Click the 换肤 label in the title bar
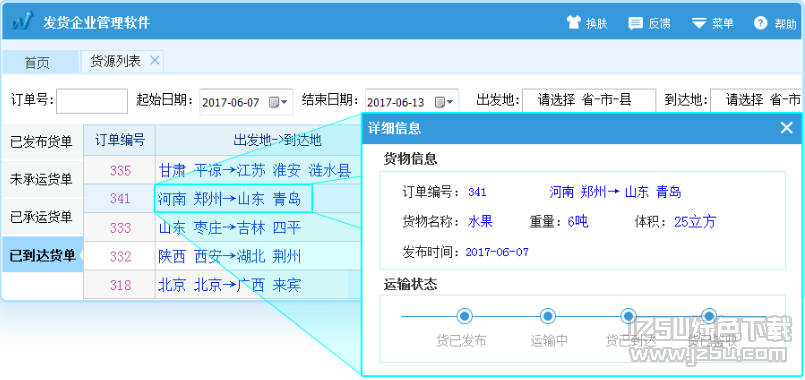 [597, 23]
